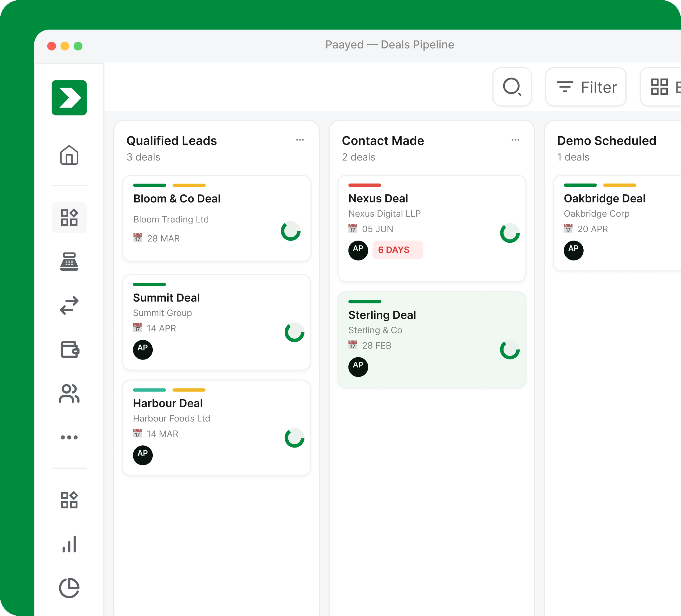Click the 6 DAYS badge on Nexus Deal
The width and height of the screenshot is (681, 616).
[398, 250]
